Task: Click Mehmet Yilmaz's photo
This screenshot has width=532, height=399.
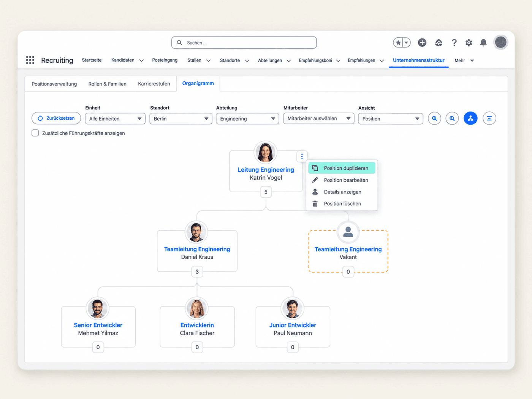Action: tap(98, 308)
